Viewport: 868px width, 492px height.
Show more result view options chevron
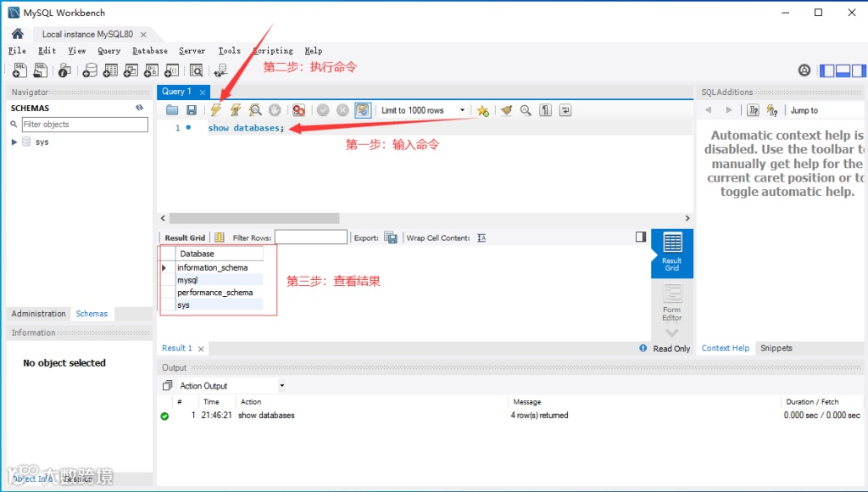click(x=671, y=333)
